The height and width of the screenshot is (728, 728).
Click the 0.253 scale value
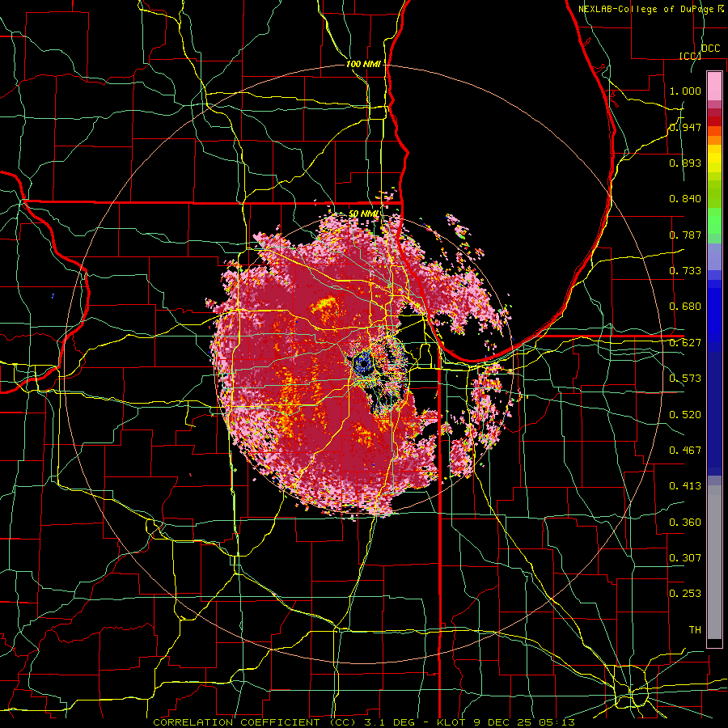(685, 594)
